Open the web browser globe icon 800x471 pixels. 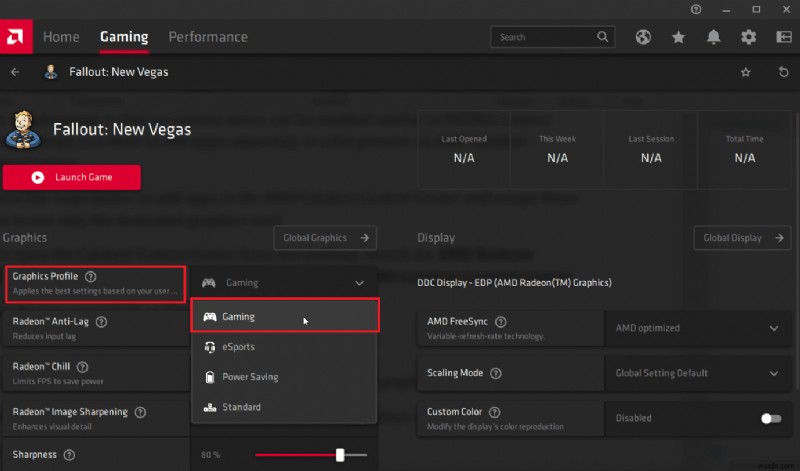click(643, 37)
